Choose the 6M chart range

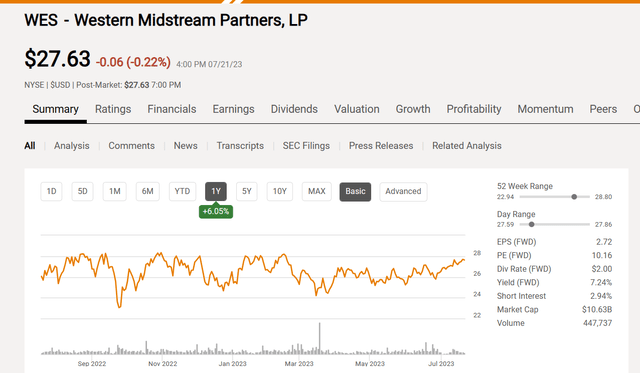coord(147,191)
